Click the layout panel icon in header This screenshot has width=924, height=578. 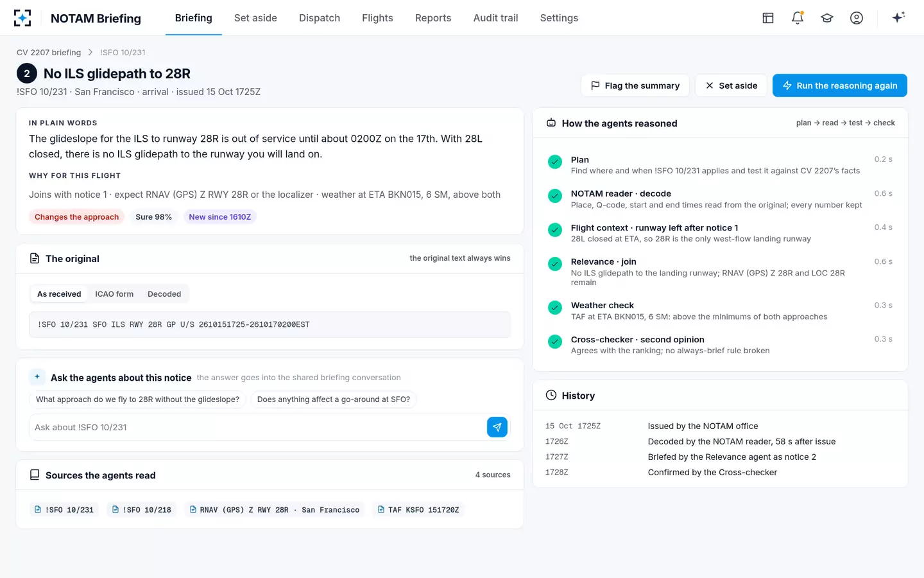point(768,18)
